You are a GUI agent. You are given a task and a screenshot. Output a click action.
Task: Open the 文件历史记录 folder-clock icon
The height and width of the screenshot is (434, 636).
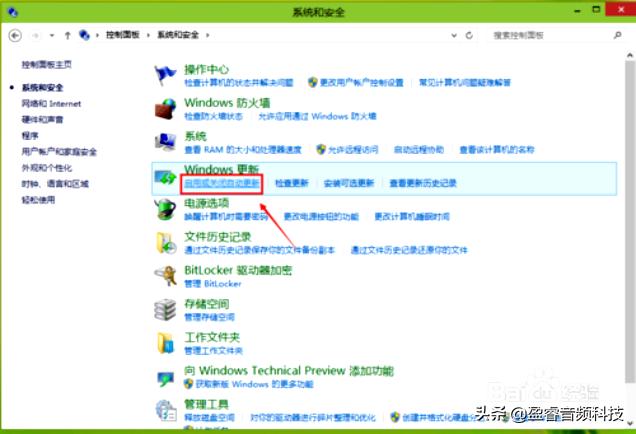point(166,243)
